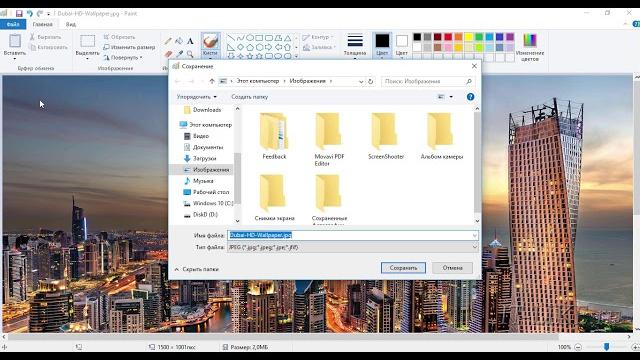Open the Альбом камеры folder
This screenshot has height=360, width=640.
click(x=442, y=137)
